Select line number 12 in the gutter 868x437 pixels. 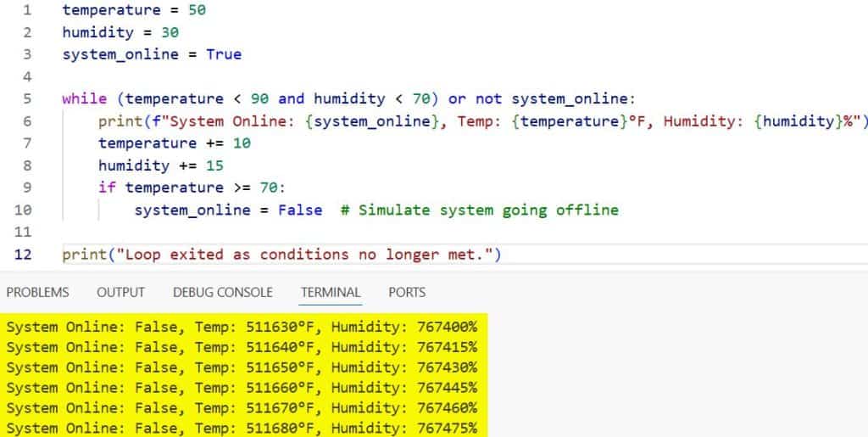[x=24, y=255]
